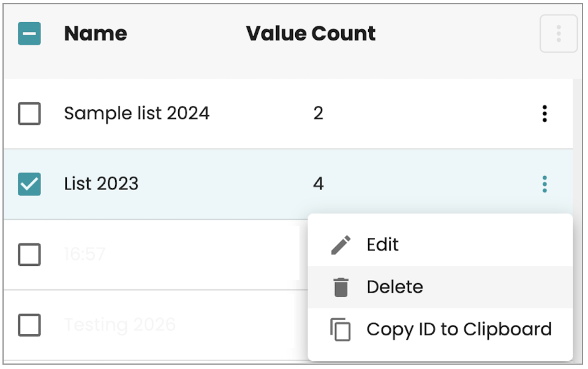Click the Name column header

click(x=95, y=34)
